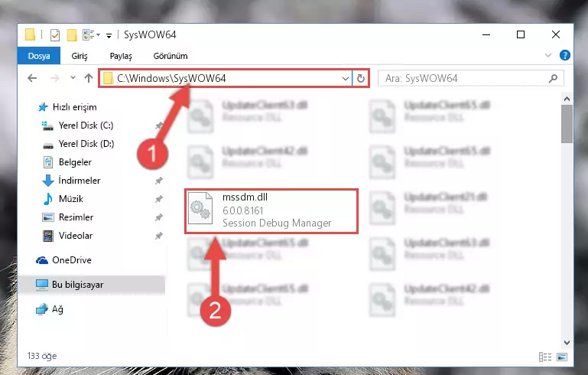This screenshot has height=375, width=588.
Task: Open recent locations dropdown arrow
Action: coord(73,78)
